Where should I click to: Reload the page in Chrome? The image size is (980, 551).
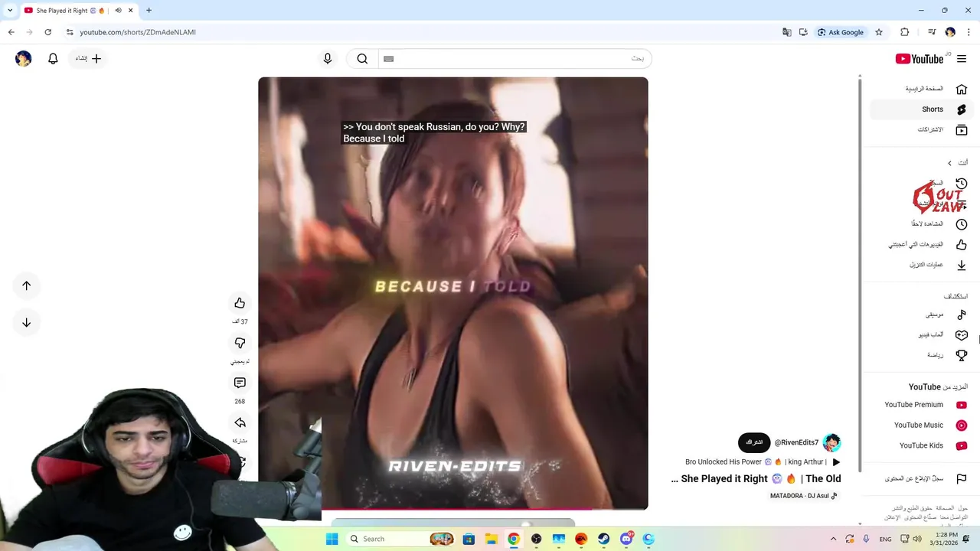point(47,32)
